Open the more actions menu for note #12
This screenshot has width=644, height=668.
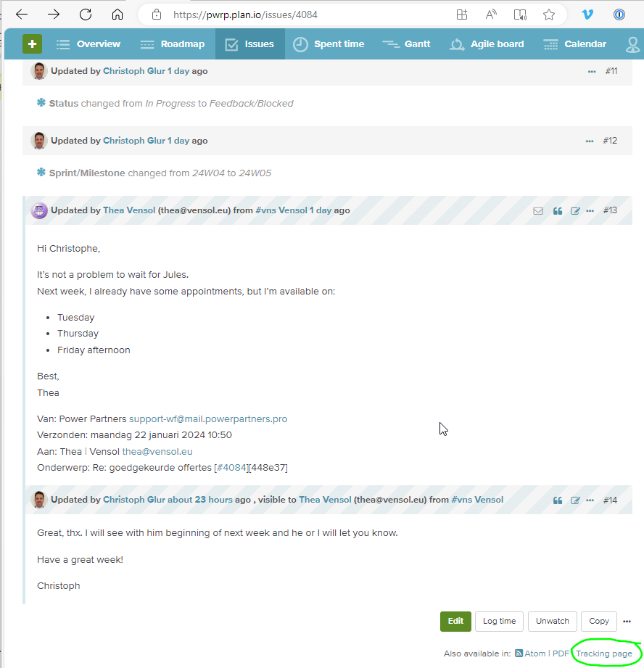click(590, 141)
